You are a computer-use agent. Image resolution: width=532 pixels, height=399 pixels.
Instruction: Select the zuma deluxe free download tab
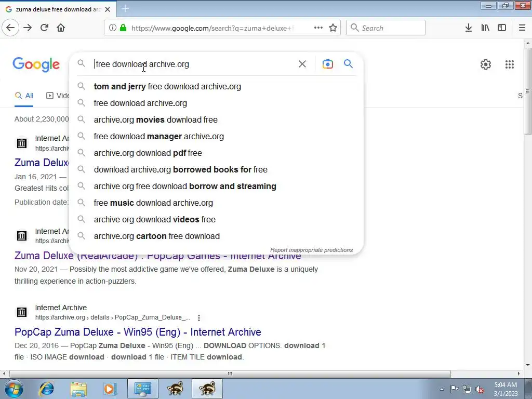58,9
